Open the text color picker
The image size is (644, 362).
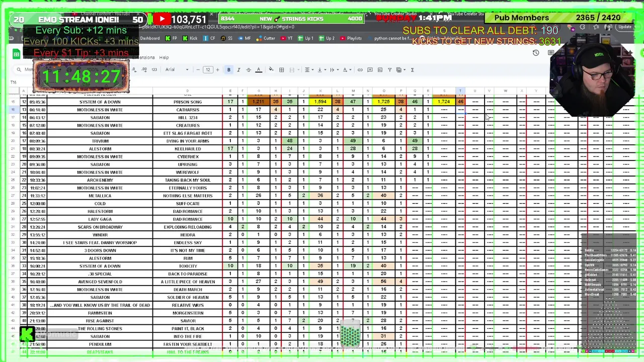(x=259, y=70)
